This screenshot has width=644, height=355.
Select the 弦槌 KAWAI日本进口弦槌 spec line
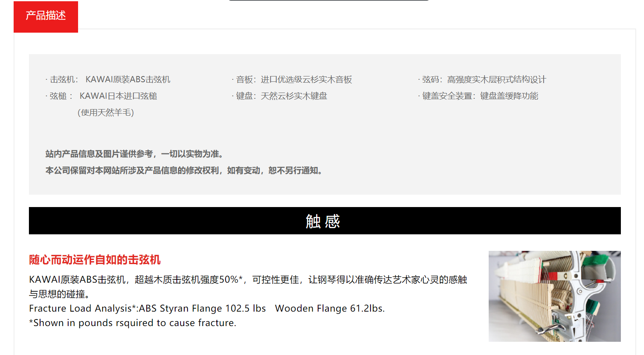click(101, 96)
